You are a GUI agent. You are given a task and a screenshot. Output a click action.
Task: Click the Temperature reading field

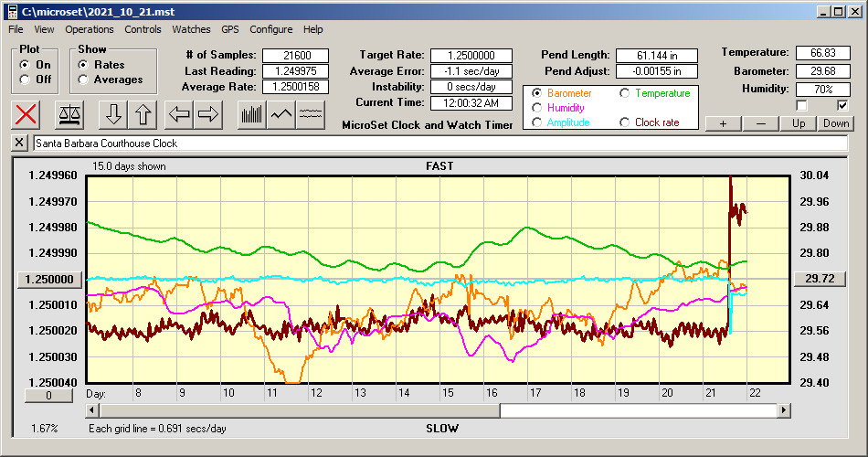coord(822,53)
